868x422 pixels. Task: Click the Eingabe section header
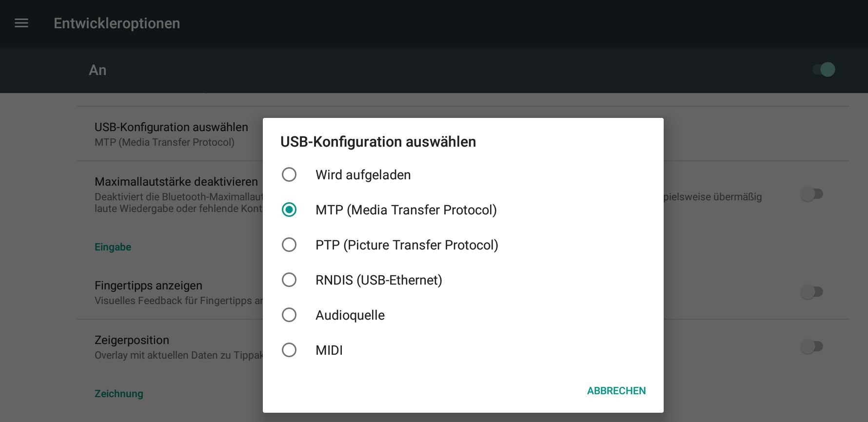113,247
